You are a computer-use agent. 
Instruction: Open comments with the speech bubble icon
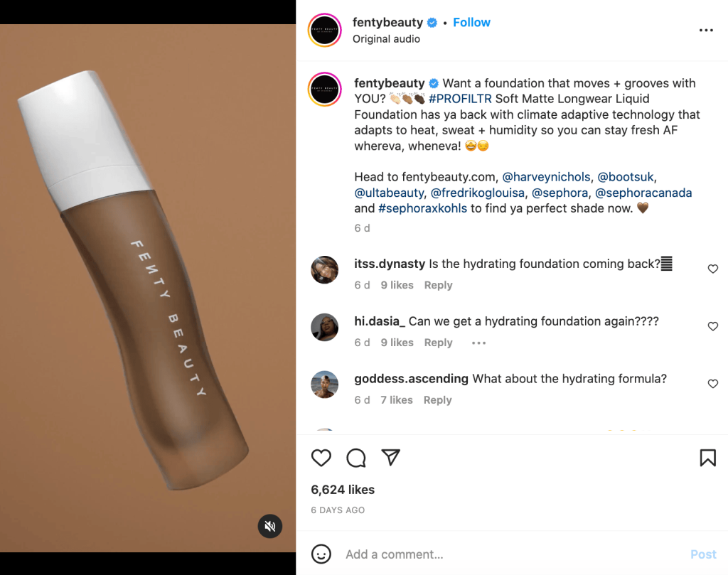tap(356, 458)
